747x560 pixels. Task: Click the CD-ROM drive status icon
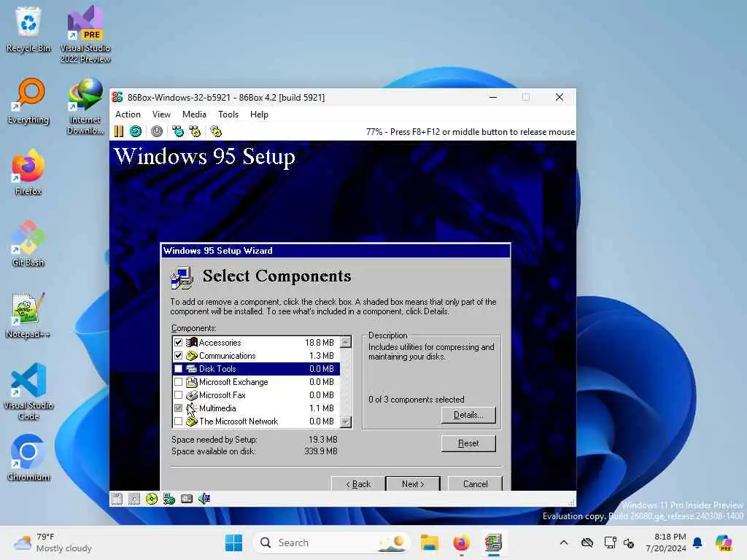click(152, 499)
